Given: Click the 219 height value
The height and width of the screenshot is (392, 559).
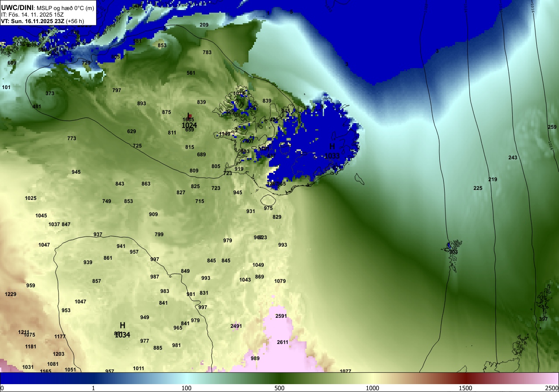Looking at the screenshot, I should [x=493, y=179].
